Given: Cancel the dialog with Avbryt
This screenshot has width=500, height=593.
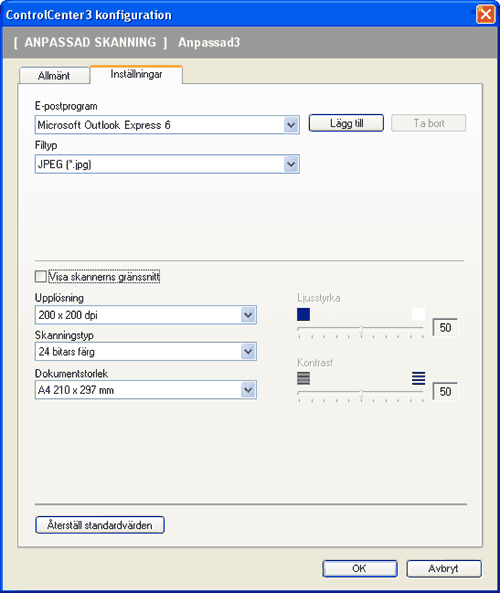Looking at the screenshot, I should pyautogui.click(x=444, y=568).
